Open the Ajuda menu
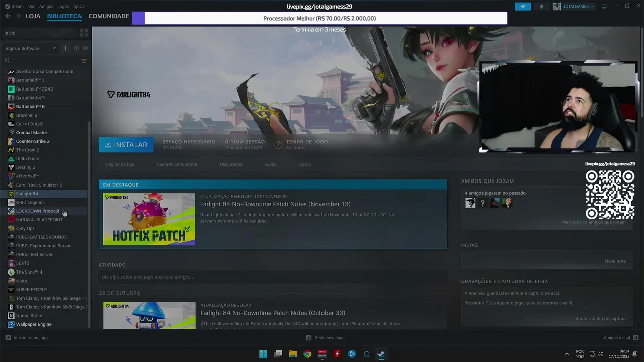 (x=79, y=6)
